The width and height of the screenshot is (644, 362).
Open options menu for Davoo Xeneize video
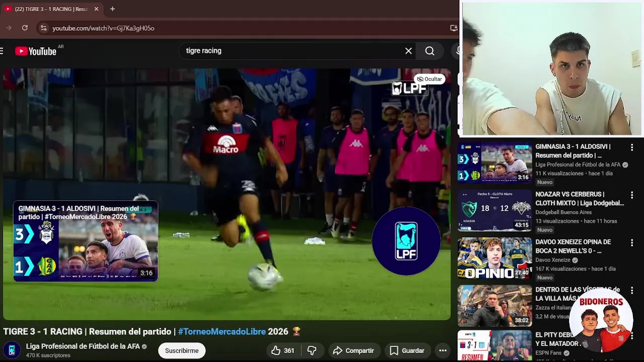tap(632, 243)
